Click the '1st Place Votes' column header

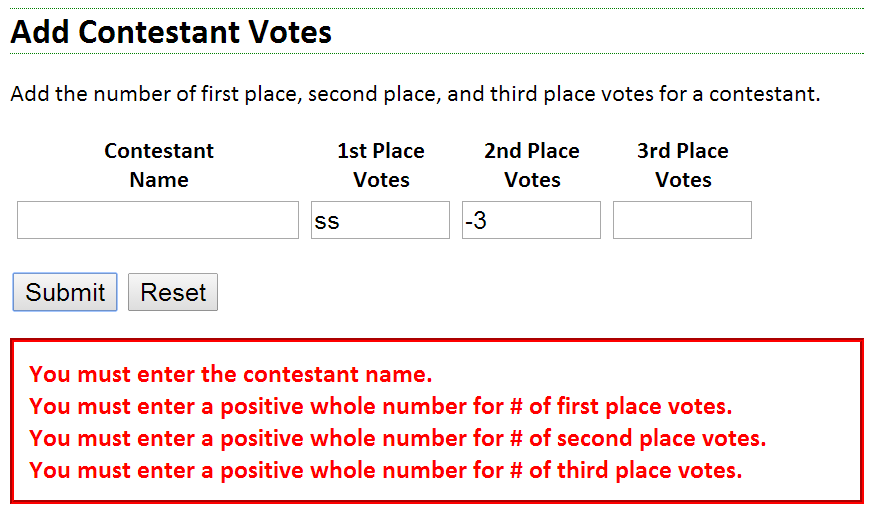point(381,165)
